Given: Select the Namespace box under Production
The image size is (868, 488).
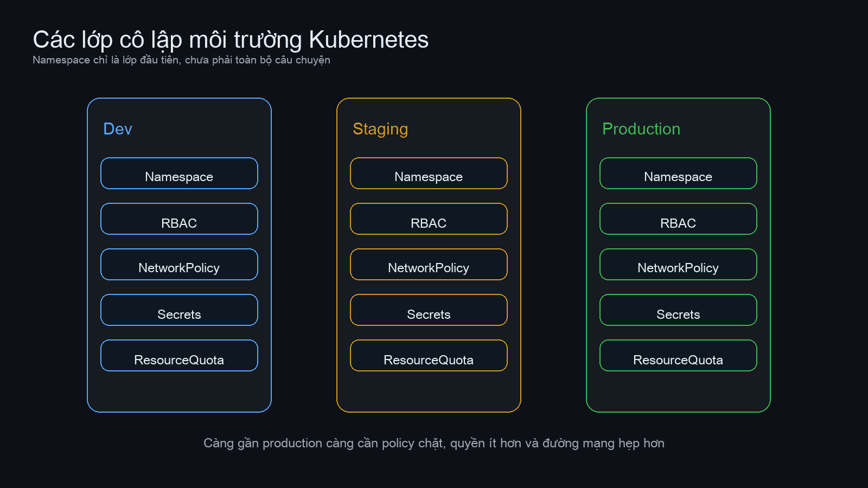Looking at the screenshot, I should [x=678, y=174].
